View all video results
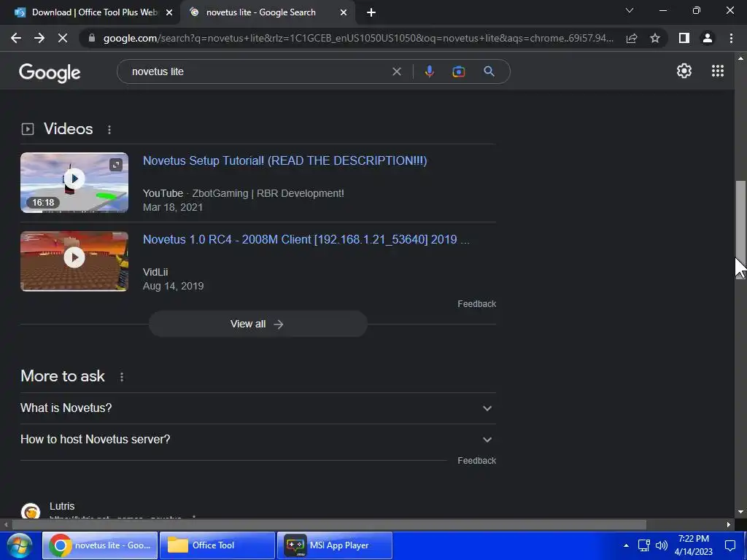The height and width of the screenshot is (560, 747). click(x=258, y=324)
